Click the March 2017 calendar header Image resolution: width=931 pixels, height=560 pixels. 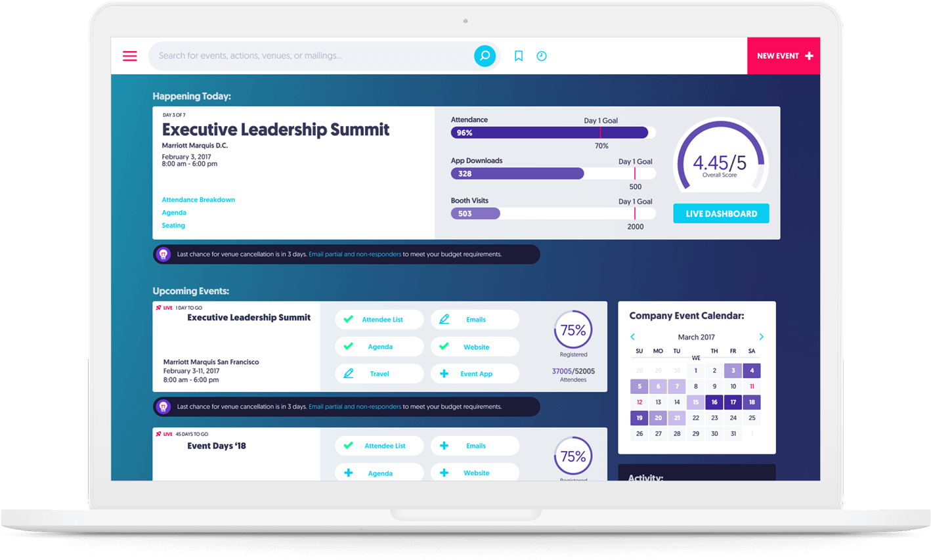pyautogui.click(x=697, y=337)
